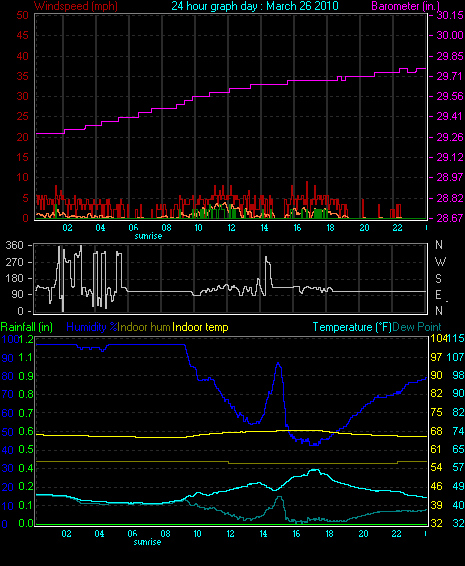Click the sunrise marker under wind graph
Viewport: 465px width, 566px height.
(x=148, y=236)
